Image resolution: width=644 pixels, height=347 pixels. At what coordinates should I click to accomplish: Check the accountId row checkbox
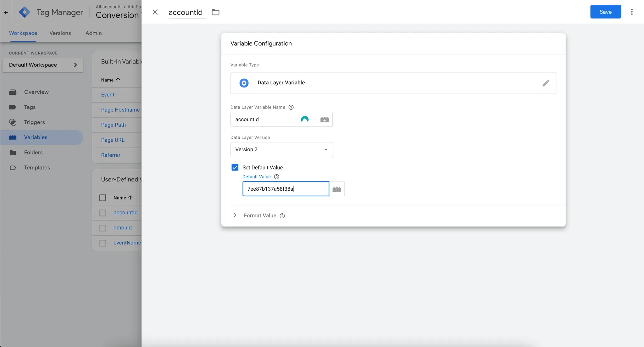tap(103, 213)
